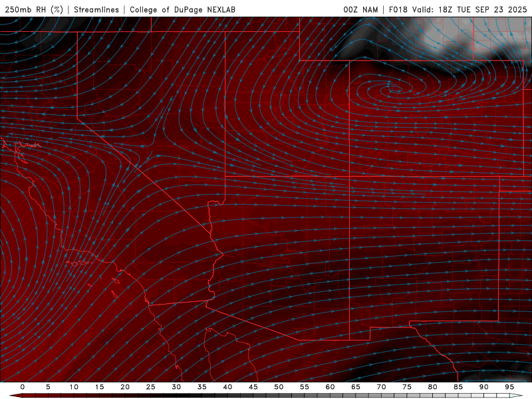
Task: Click the 'Streamlines' header label
Action: [x=96, y=9]
